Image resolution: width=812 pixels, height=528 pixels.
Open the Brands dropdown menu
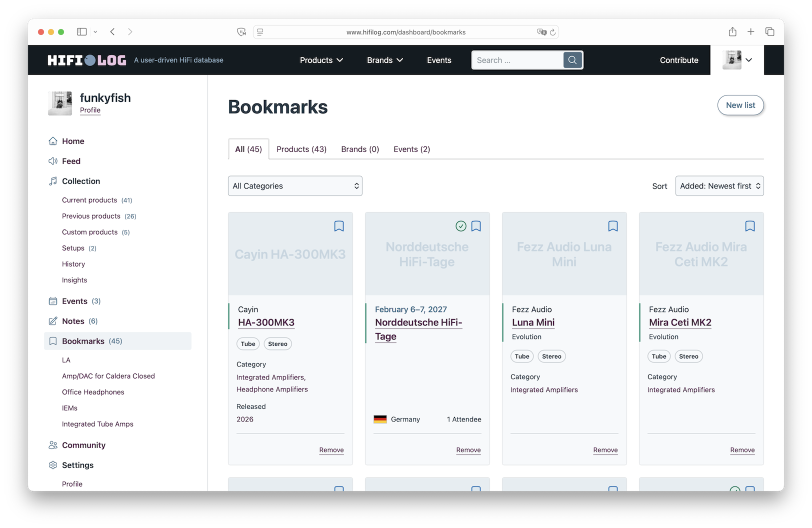(x=385, y=60)
